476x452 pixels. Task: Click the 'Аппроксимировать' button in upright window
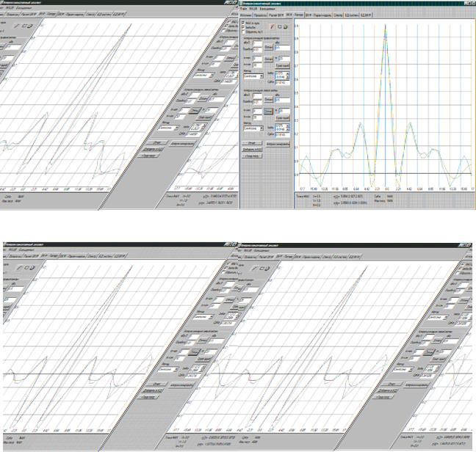click(278, 144)
